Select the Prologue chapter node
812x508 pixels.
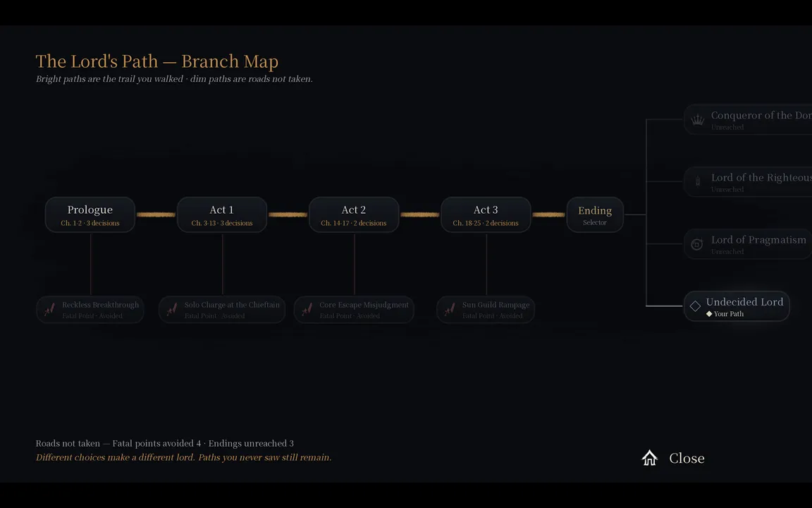(90, 214)
